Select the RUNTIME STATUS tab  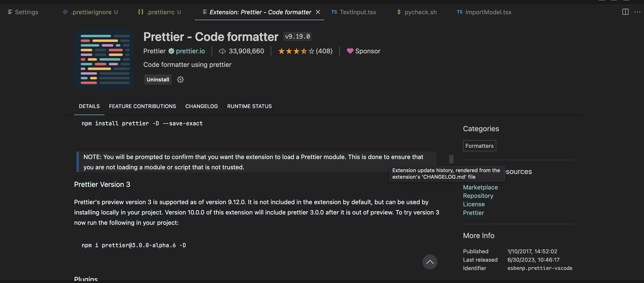click(x=249, y=106)
